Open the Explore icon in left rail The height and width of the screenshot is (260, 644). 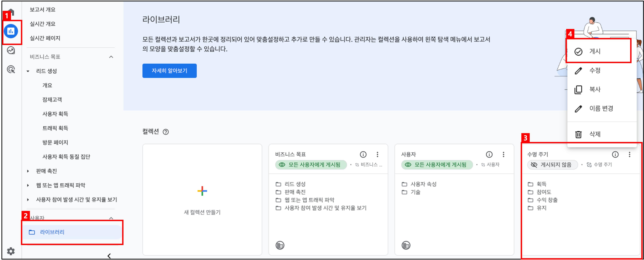click(11, 50)
